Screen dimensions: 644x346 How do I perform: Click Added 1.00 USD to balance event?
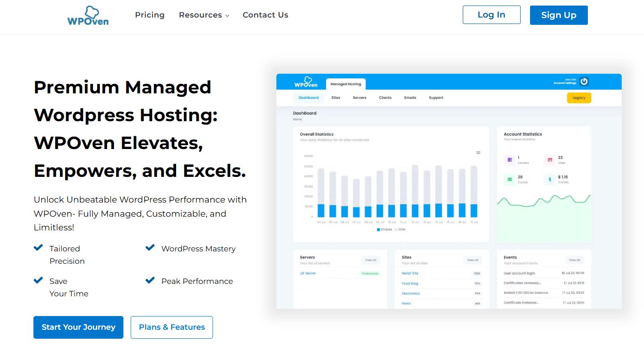click(x=526, y=293)
